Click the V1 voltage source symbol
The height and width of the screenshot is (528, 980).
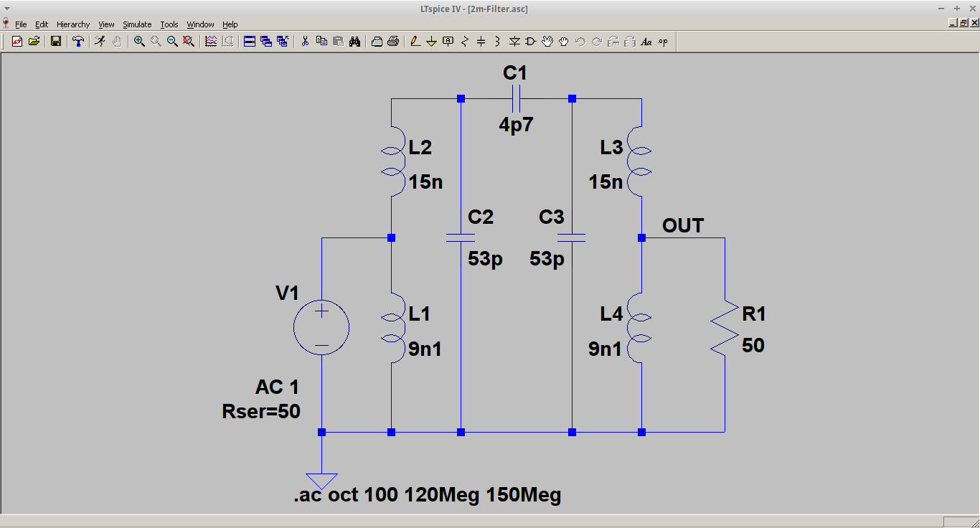pos(321,328)
